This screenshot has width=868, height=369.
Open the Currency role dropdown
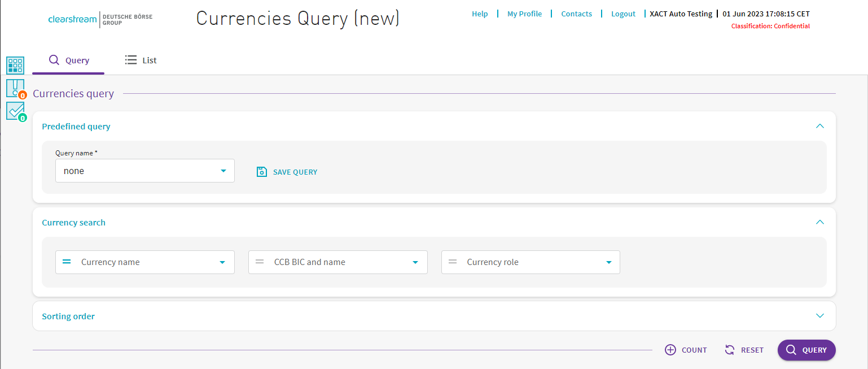[531, 262]
